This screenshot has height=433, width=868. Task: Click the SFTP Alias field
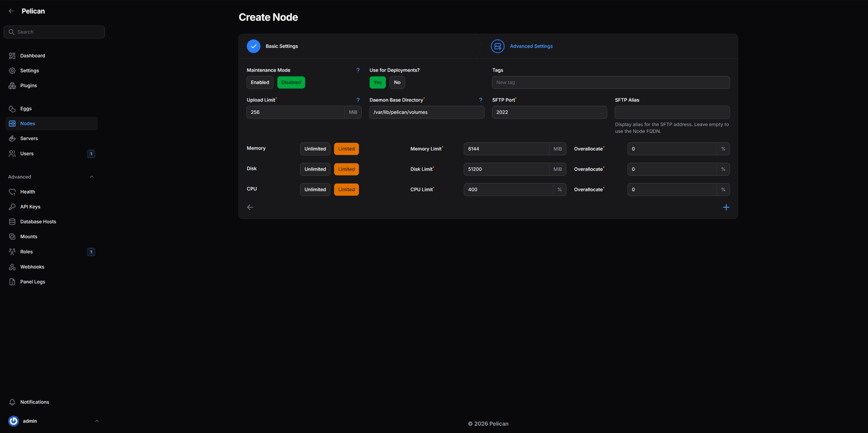(x=672, y=112)
